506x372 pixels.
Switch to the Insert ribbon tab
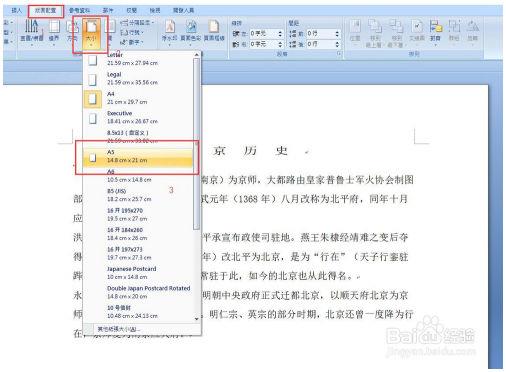tap(16, 11)
